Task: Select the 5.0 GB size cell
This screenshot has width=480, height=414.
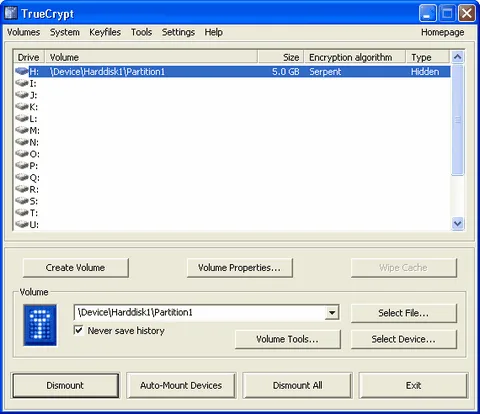Action: click(286, 72)
